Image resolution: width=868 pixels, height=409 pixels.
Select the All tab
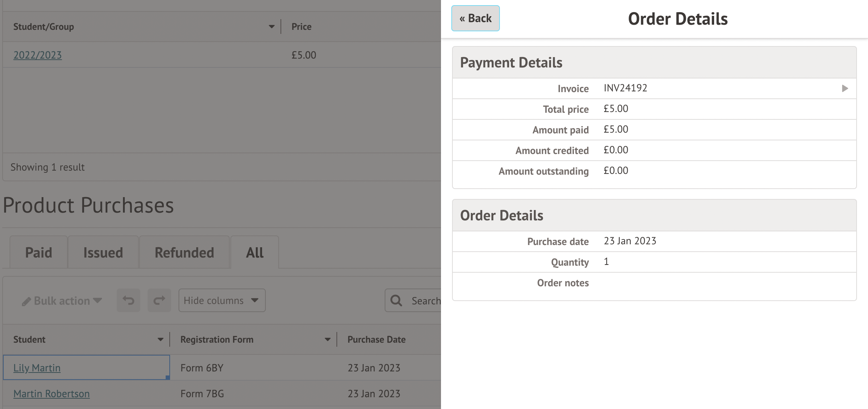[x=255, y=253]
